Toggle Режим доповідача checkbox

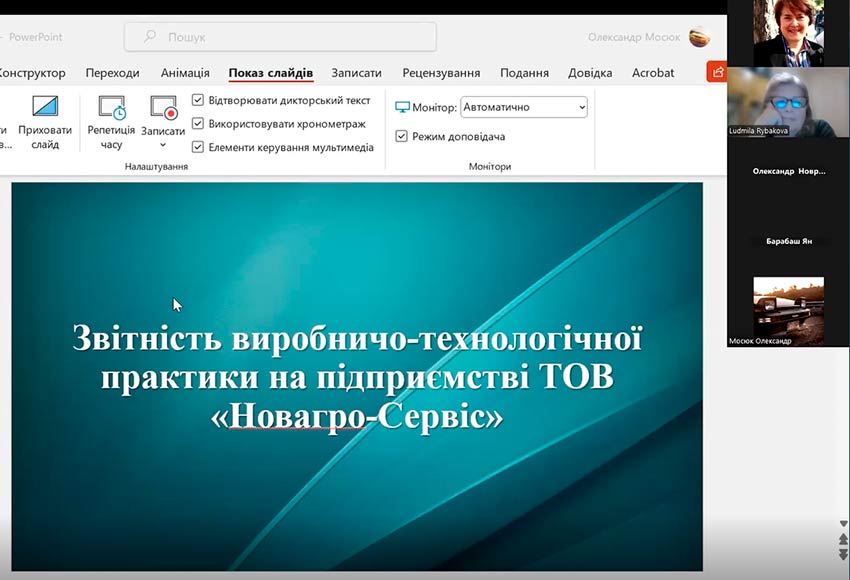401,136
